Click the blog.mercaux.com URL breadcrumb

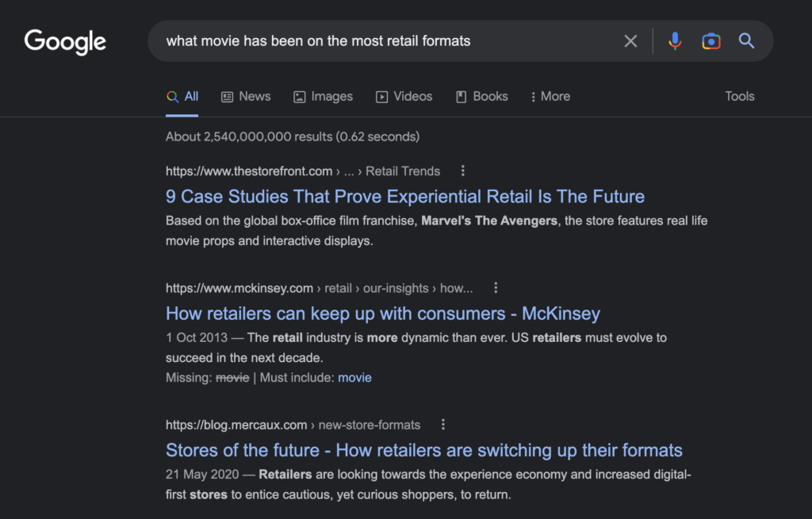293,425
